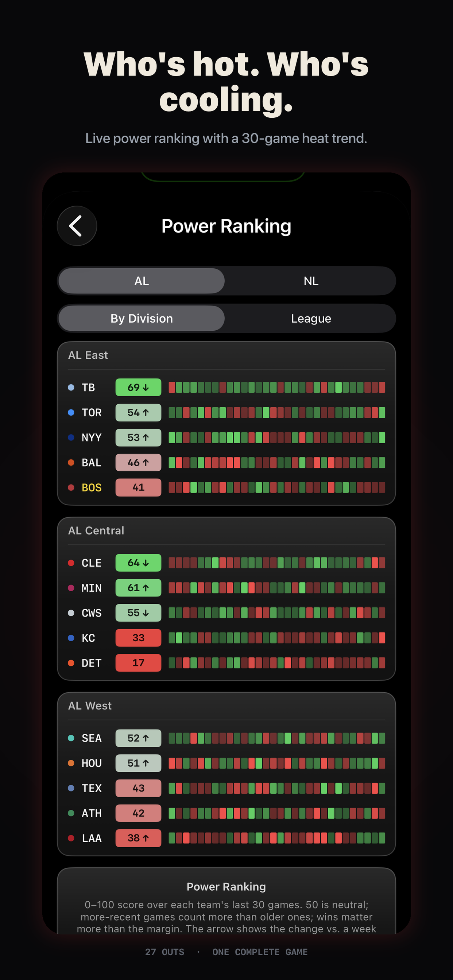Tap the back chevron button
The image size is (453, 980).
pos(77,226)
